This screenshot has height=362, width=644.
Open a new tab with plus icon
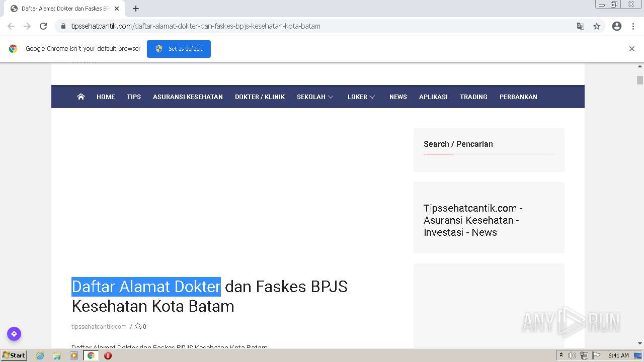(x=136, y=9)
